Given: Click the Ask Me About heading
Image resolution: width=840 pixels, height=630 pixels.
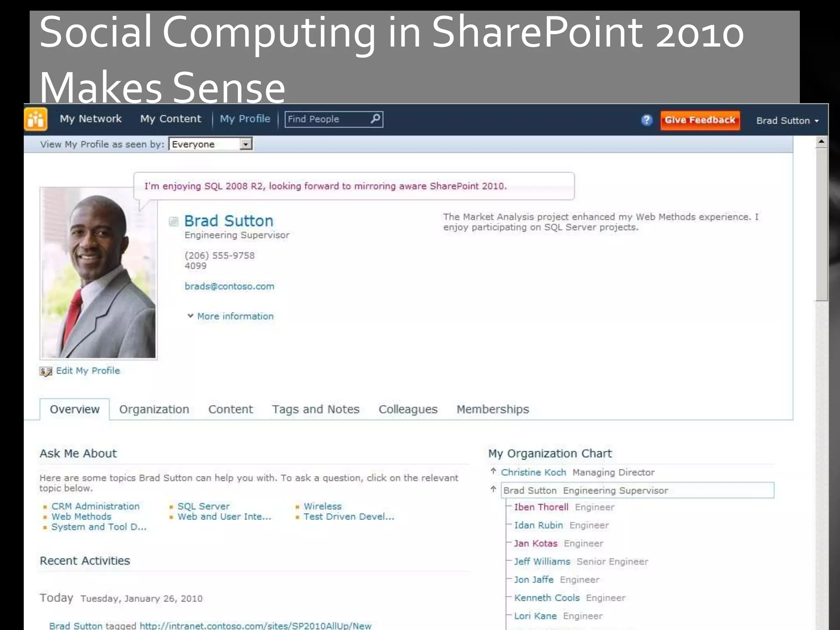Looking at the screenshot, I should tap(78, 454).
